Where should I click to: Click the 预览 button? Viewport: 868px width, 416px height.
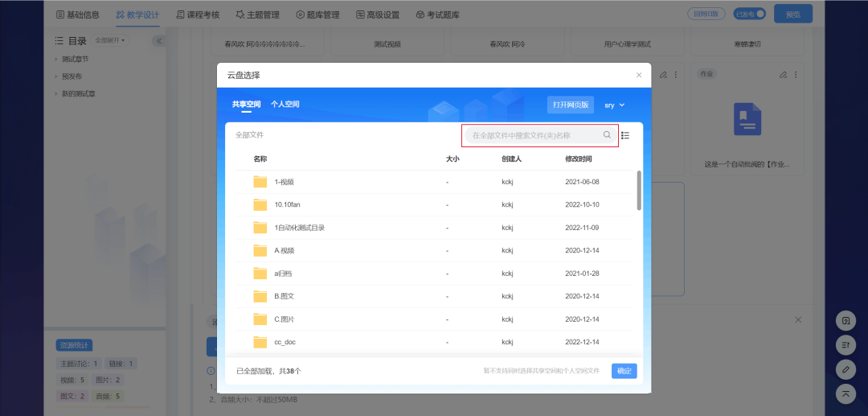click(793, 14)
